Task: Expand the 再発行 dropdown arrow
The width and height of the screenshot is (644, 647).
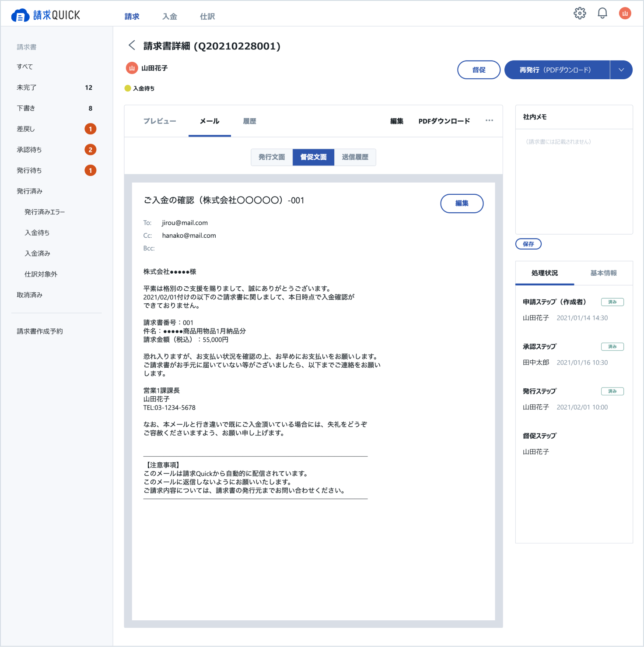Action: (x=621, y=70)
